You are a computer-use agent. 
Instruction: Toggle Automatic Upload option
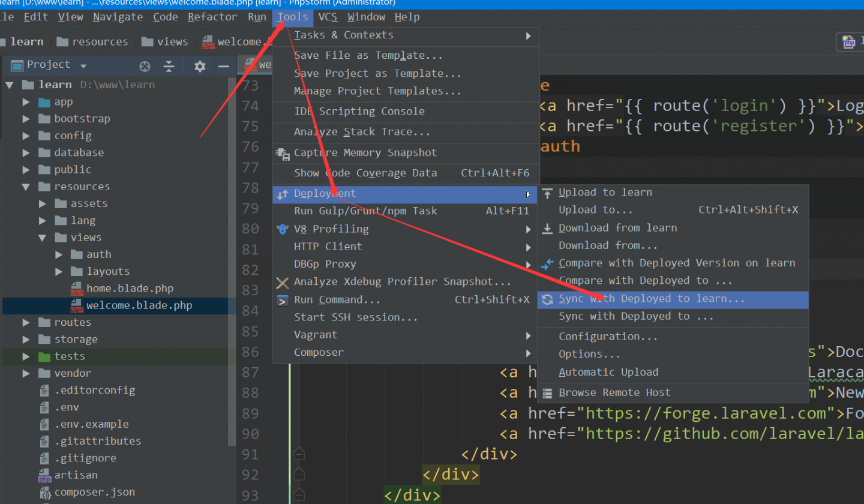pos(673,373)
